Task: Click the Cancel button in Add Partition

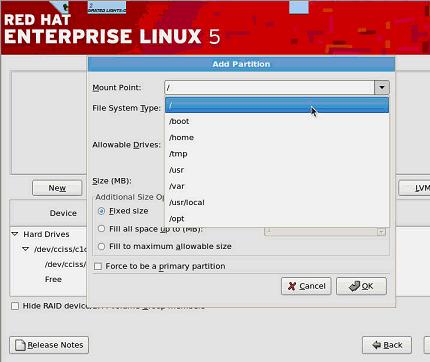Action: pos(306,286)
